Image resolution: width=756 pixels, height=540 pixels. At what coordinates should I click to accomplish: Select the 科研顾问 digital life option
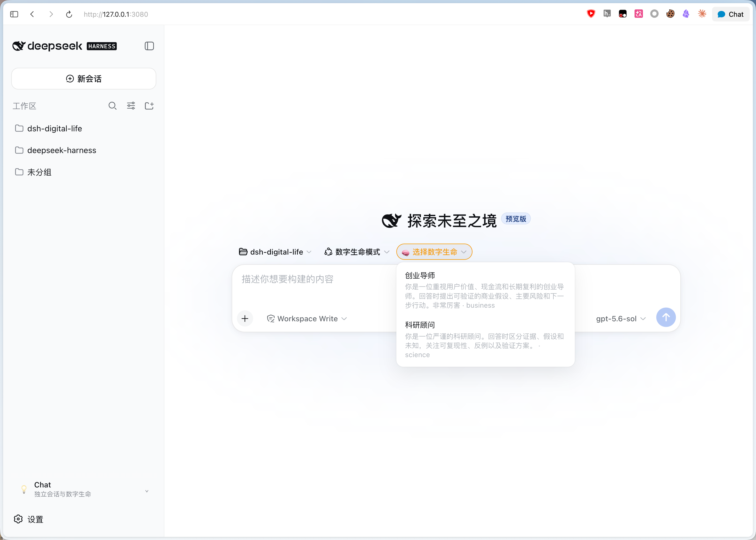pos(485,340)
